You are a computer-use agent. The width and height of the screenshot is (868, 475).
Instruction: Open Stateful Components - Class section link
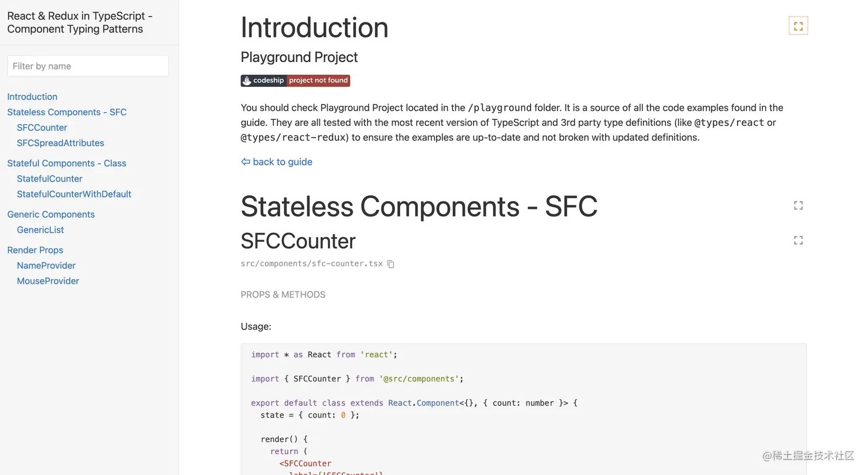(67, 163)
